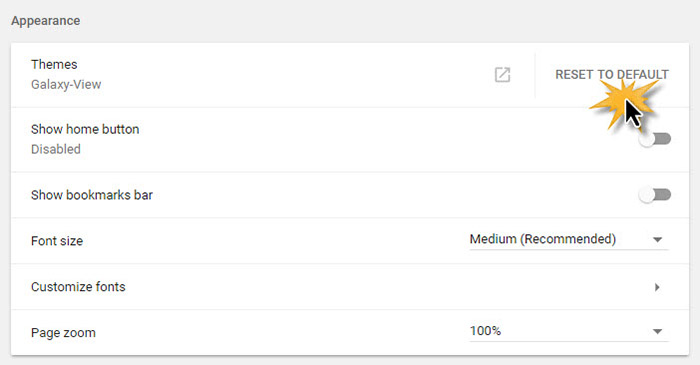
Task: Enable the Show home button switch
Action: (x=654, y=139)
